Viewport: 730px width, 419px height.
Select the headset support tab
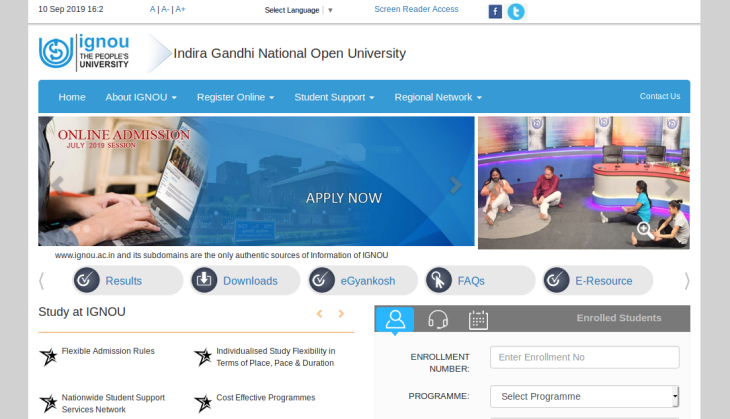[438, 319]
